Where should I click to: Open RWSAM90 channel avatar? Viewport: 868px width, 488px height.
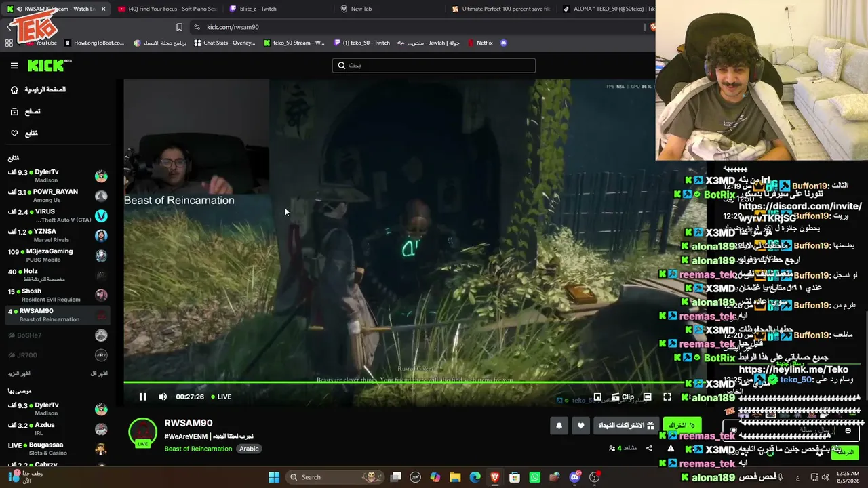[142, 432]
